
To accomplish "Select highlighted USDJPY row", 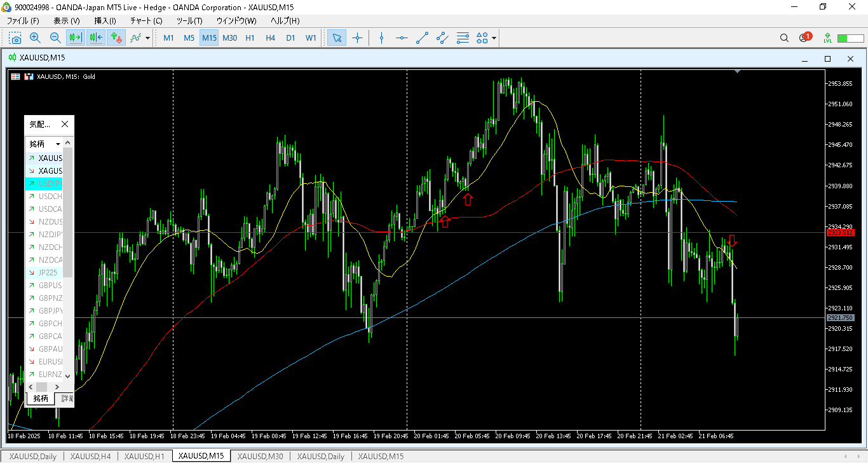I will tap(44, 183).
